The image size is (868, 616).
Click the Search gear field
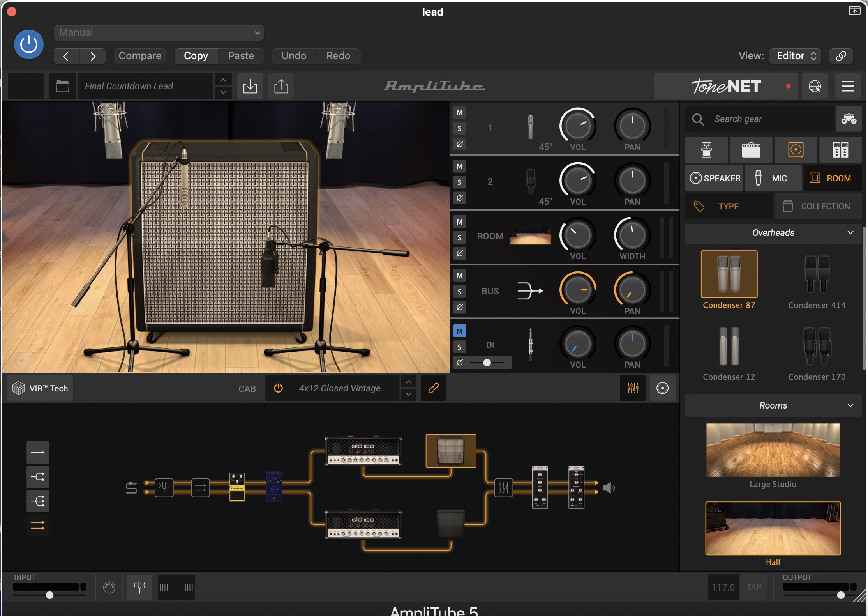tap(760, 119)
